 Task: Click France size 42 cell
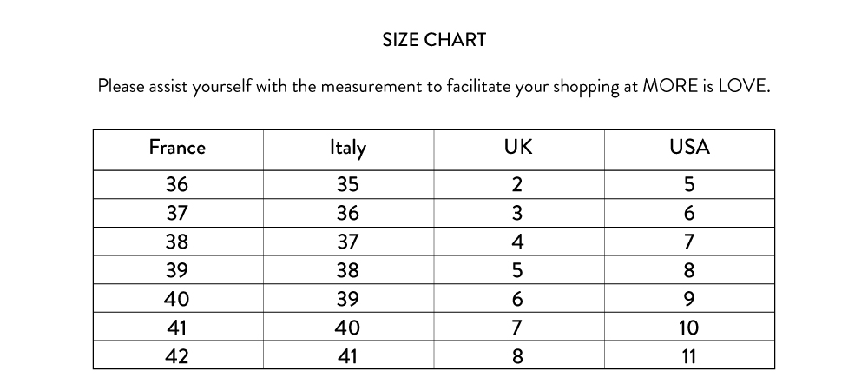pyautogui.click(x=177, y=355)
